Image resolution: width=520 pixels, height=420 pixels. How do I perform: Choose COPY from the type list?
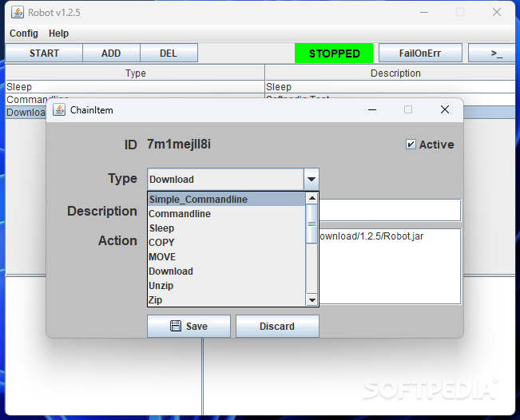[227, 242]
